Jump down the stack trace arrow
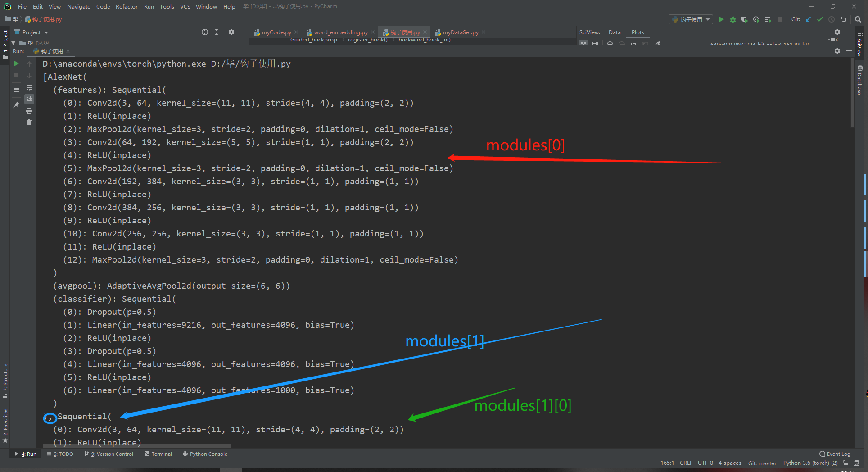868x472 pixels. 29,75
